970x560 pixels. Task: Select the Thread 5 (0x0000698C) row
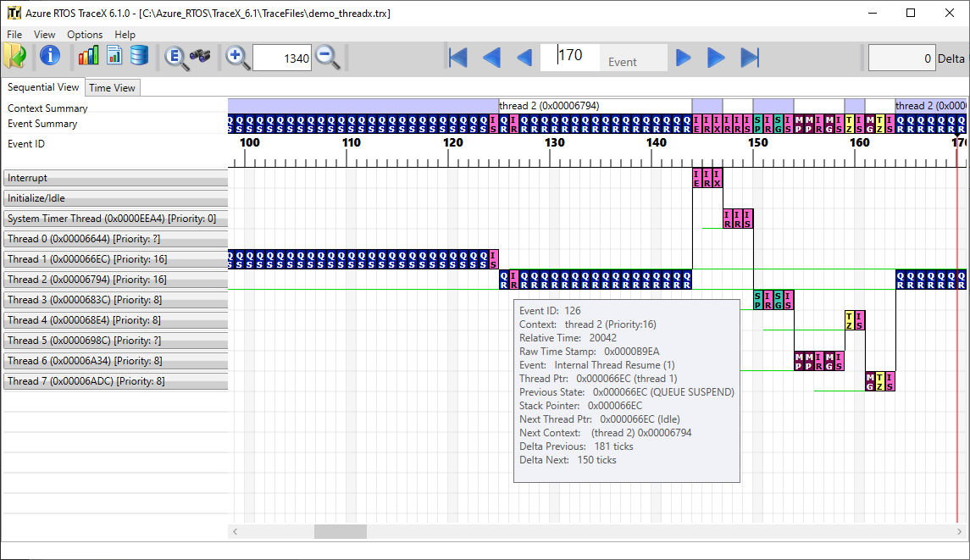[116, 341]
